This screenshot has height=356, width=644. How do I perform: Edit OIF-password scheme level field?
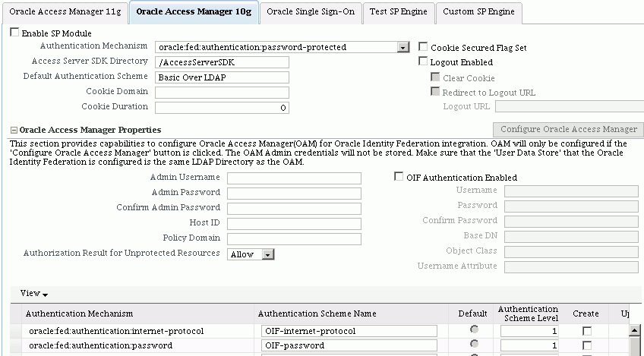coord(529,345)
